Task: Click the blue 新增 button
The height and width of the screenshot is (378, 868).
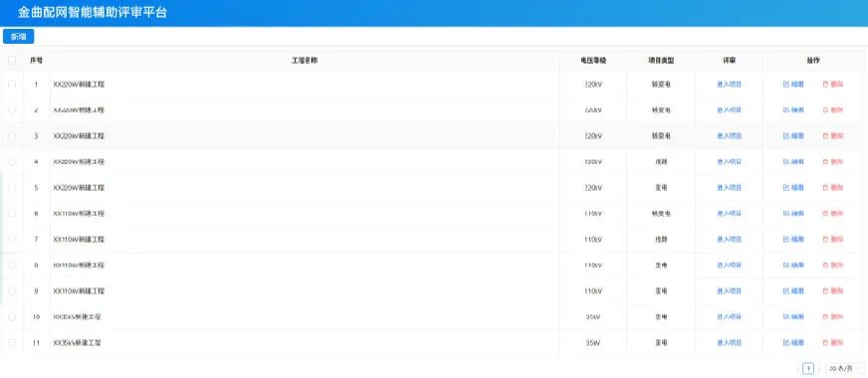Action: (x=18, y=37)
